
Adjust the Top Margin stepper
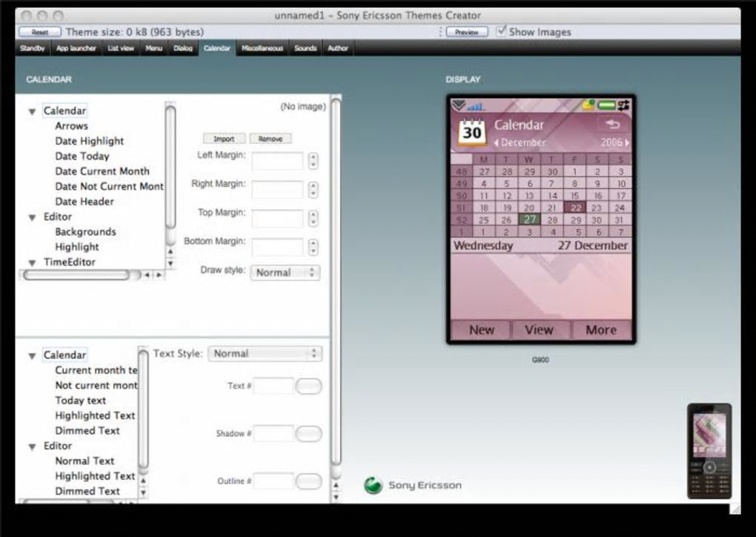(x=313, y=218)
